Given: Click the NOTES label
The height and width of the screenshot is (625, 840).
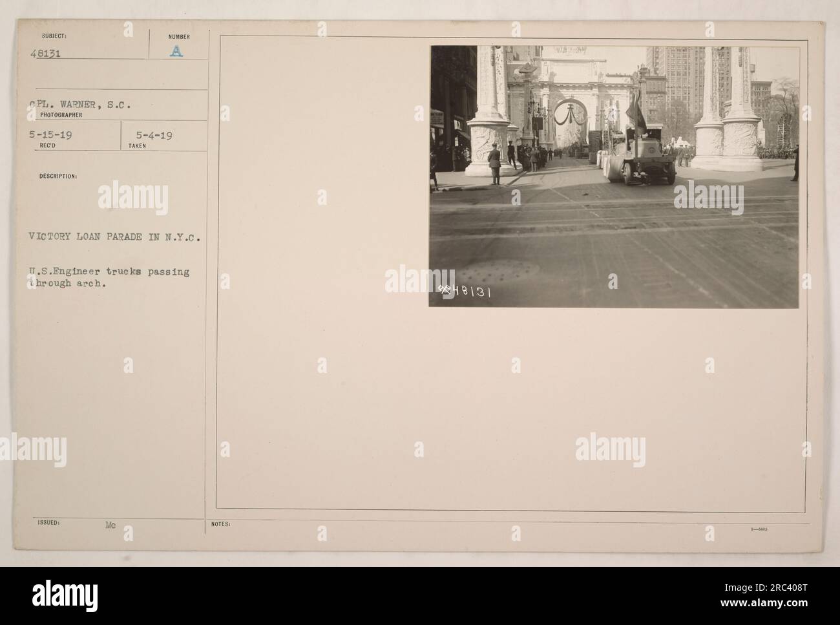Looking at the screenshot, I should (221, 524).
